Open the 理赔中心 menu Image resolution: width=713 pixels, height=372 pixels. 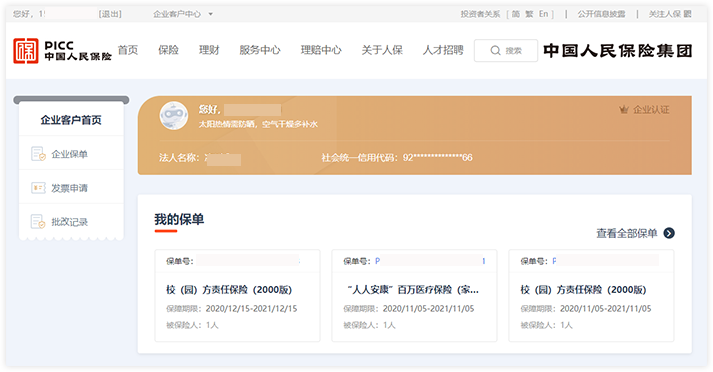(321, 50)
